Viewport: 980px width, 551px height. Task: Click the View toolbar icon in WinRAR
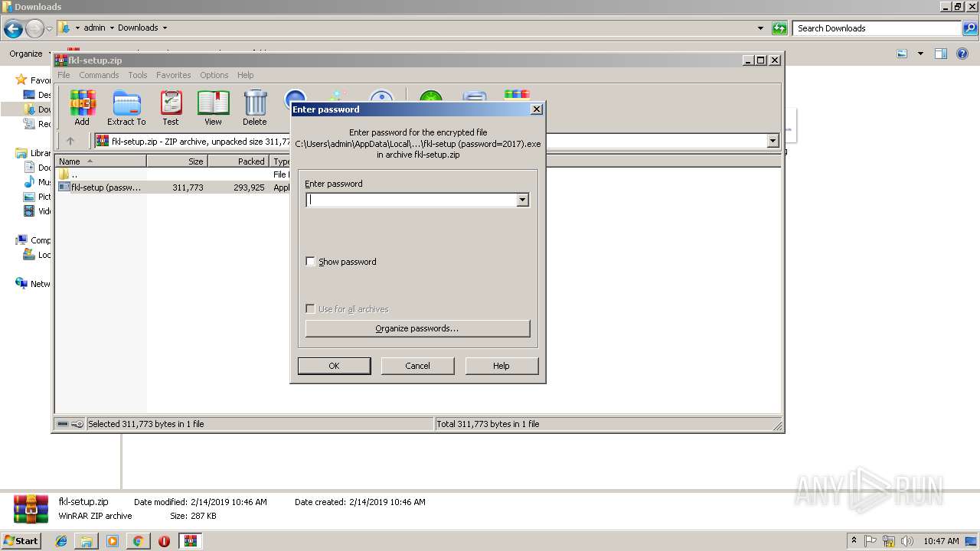pyautogui.click(x=213, y=108)
